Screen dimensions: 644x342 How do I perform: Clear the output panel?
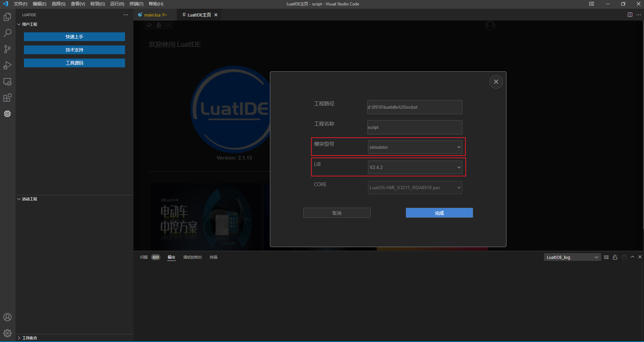606,257
